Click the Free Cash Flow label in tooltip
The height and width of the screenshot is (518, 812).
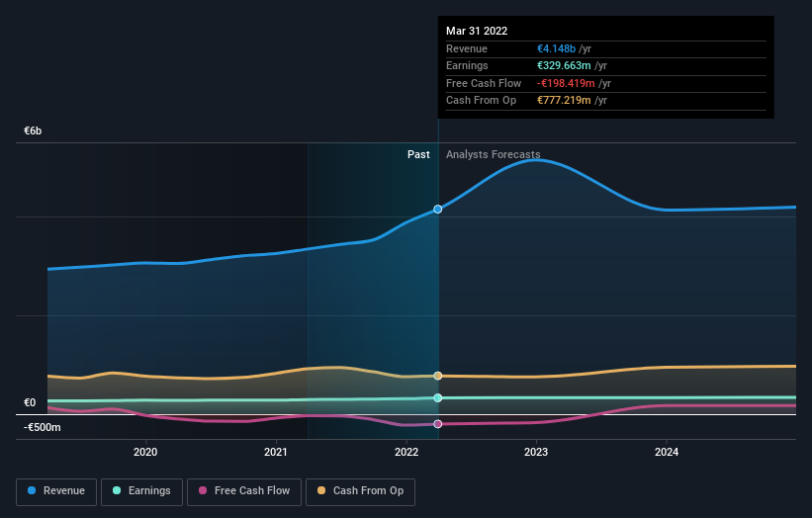(x=484, y=83)
